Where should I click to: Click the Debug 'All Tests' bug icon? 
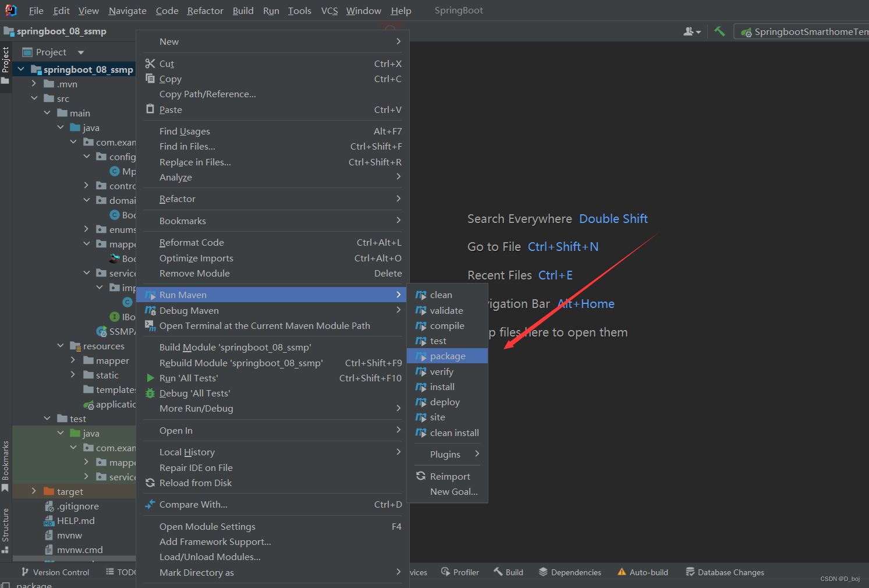point(150,394)
